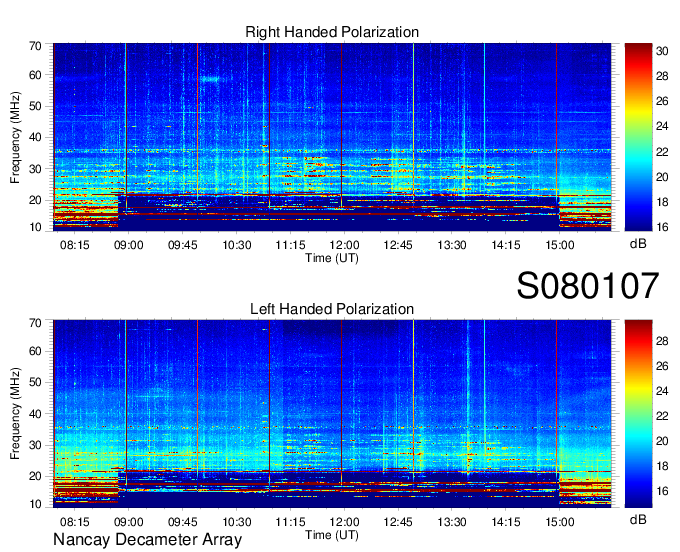
Task: Click 14:15 time tick of Left Handed plot
Action: 506,522
